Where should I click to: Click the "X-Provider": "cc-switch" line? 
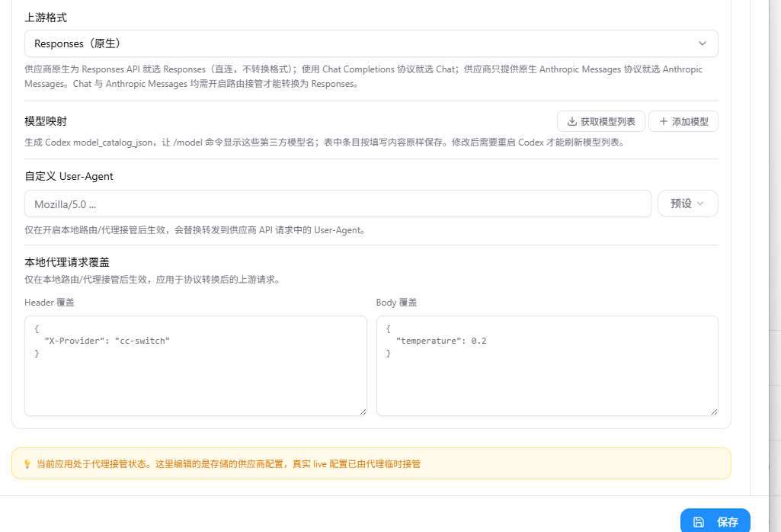(107, 341)
